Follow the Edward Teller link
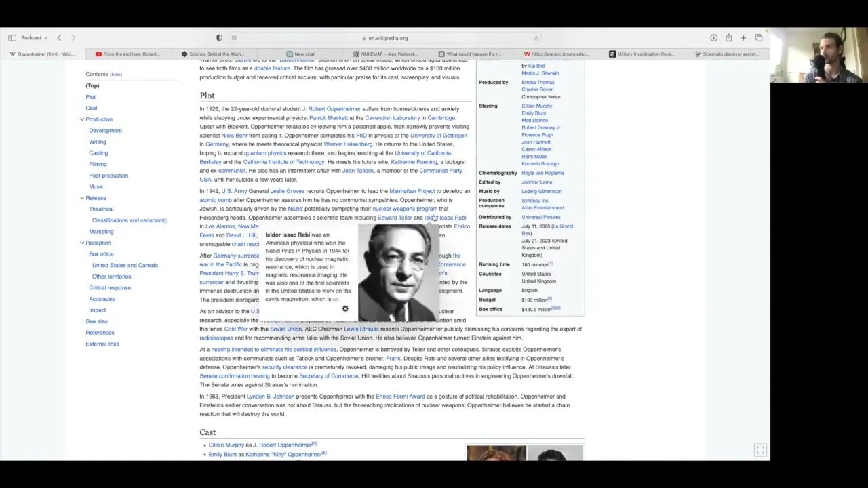This screenshot has height=488, width=868. coord(395,218)
